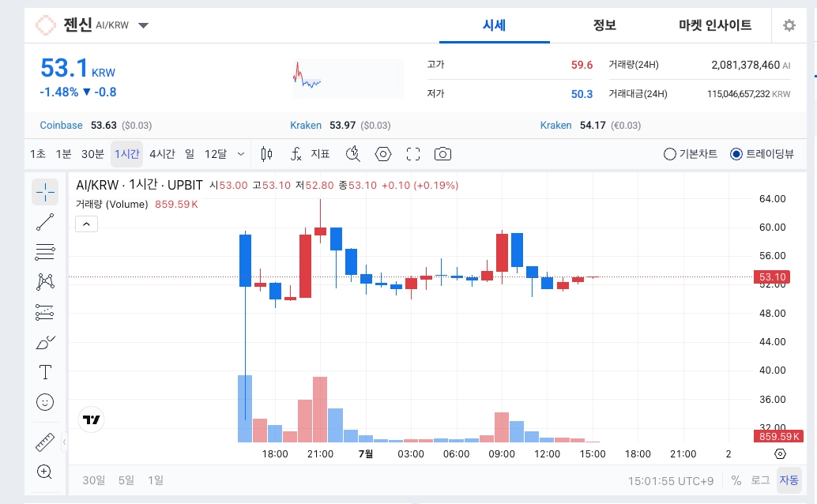
Task: Select the 1분 interval
Action: tap(63, 154)
